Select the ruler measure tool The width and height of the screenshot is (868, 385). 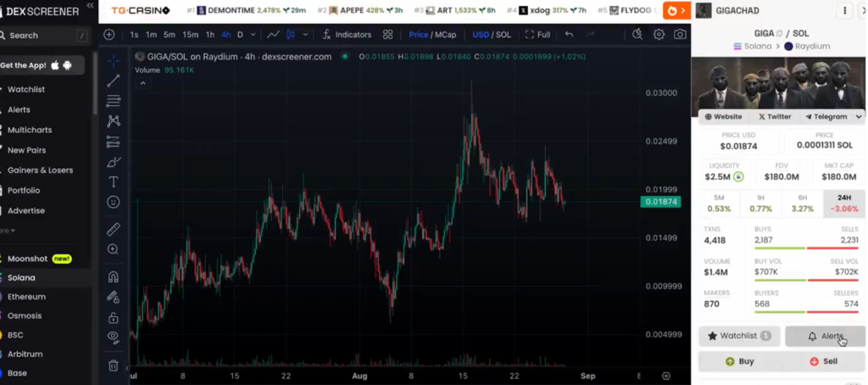click(x=114, y=229)
